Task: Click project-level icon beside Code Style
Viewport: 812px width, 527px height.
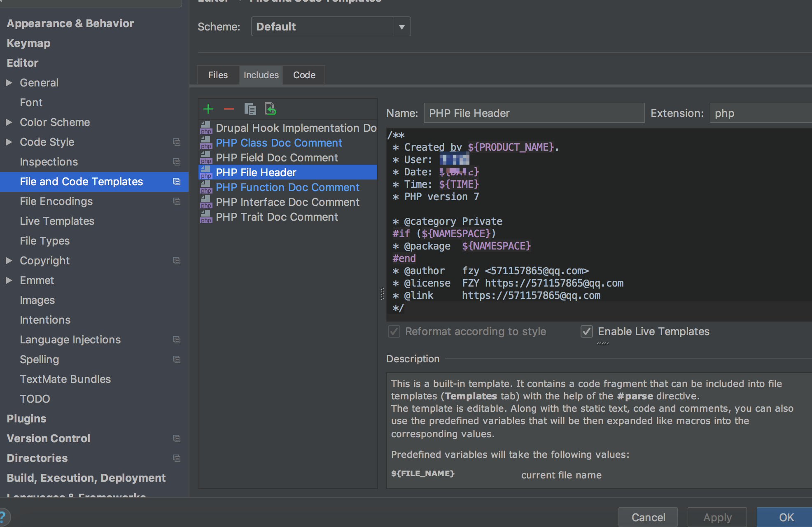Action: (177, 142)
